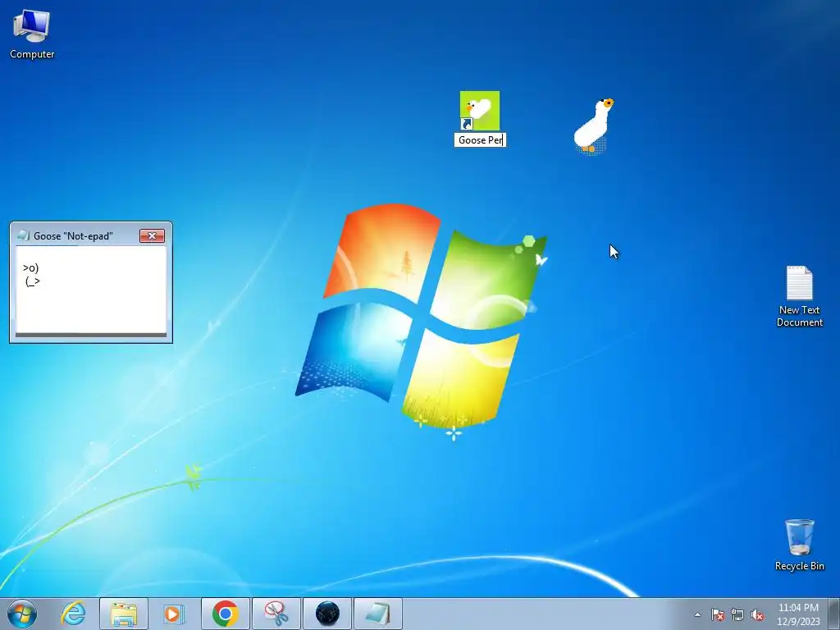Open the Action Center flag icon

718,614
